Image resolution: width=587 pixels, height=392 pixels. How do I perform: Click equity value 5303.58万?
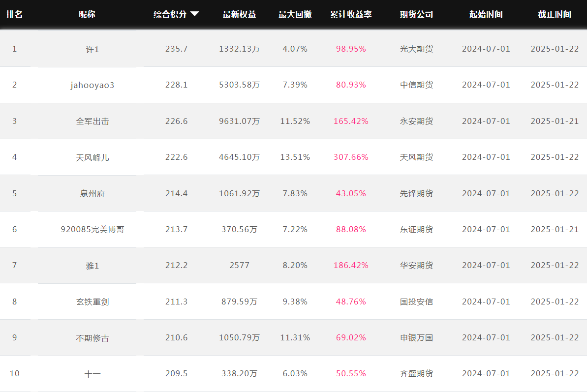(239, 85)
